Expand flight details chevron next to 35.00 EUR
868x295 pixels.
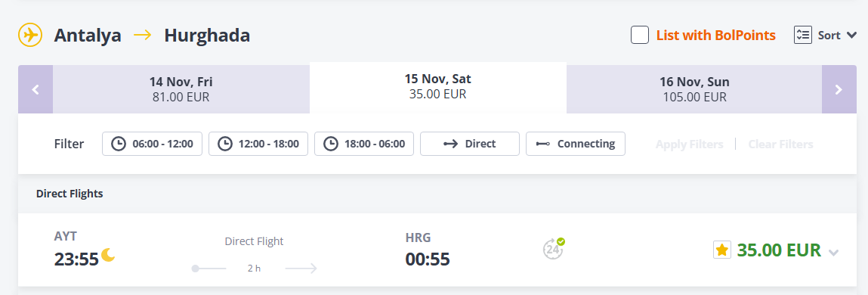click(834, 253)
